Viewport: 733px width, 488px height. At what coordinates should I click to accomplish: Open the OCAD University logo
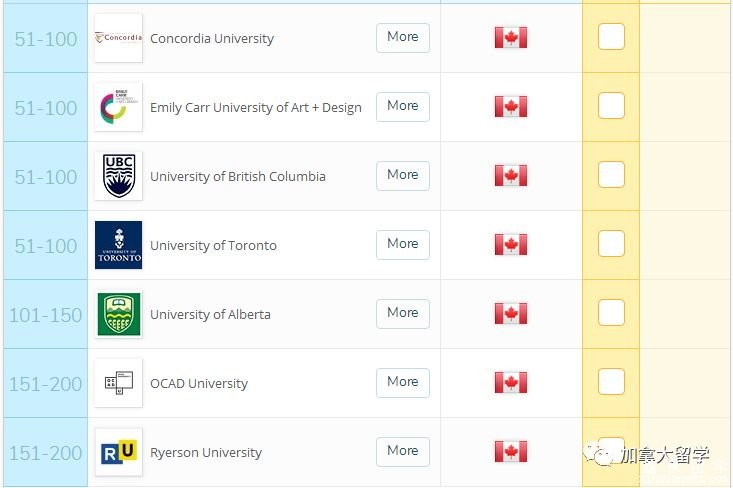coord(118,383)
